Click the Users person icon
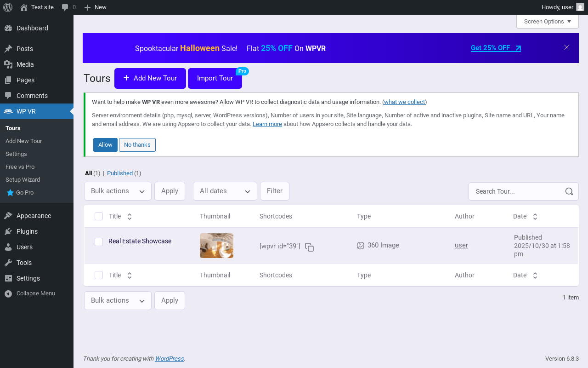 click(x=8, y=247)
